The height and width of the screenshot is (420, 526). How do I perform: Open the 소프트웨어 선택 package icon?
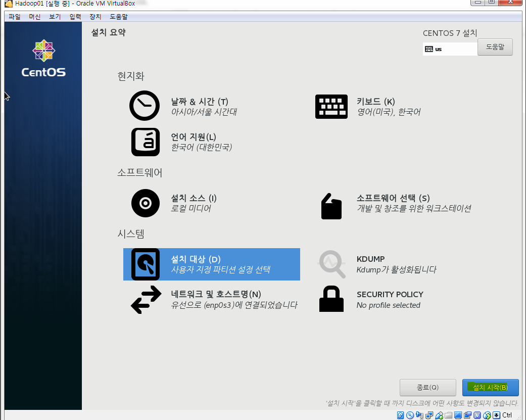click(x=331, y=206)
